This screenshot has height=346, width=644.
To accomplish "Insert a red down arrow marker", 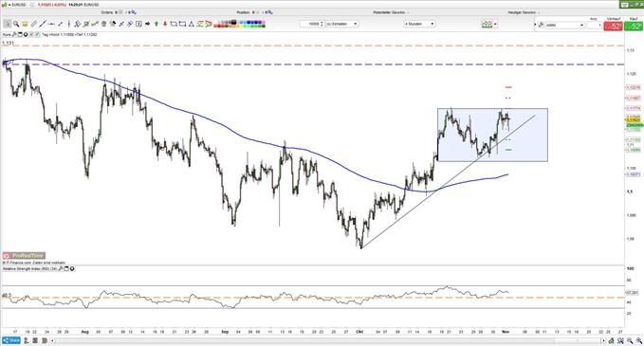I will [165, 24].
